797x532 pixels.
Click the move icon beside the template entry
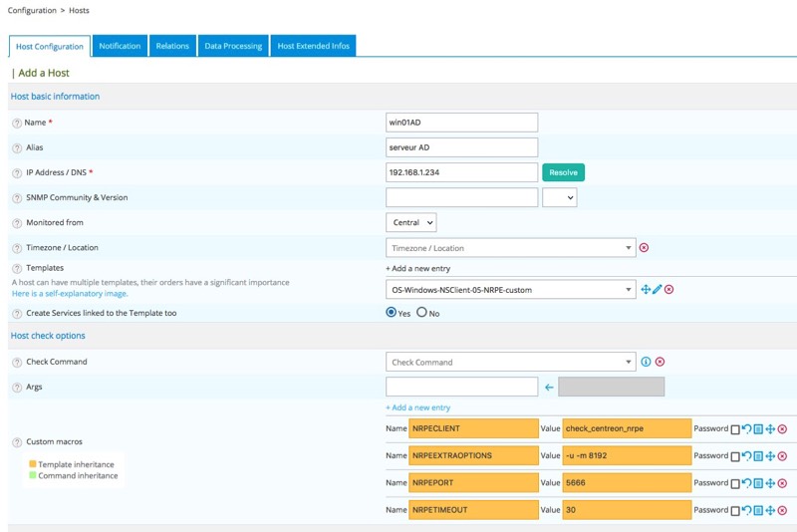pos(646,289)
